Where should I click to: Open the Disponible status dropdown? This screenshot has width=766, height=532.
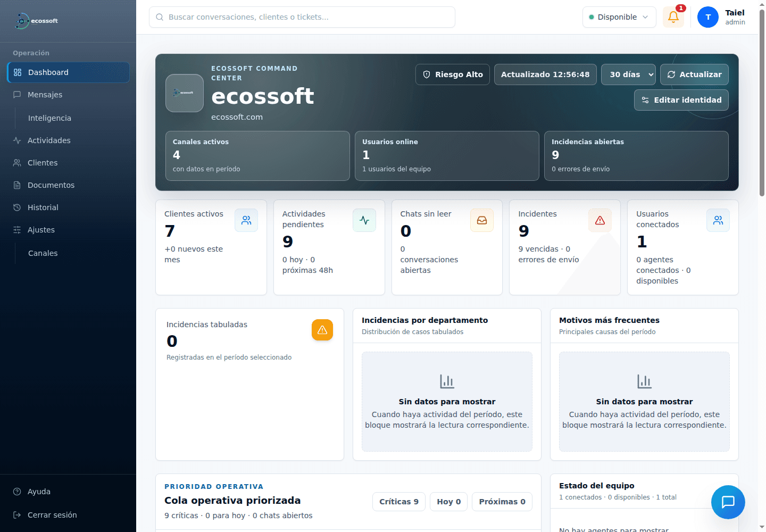619,17
